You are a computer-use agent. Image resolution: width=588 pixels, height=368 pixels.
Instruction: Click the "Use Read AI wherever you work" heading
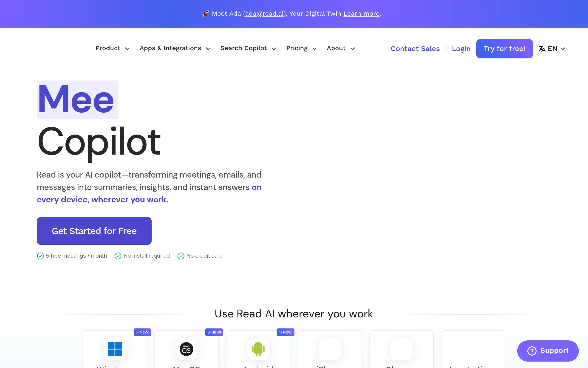pos(294,313)
